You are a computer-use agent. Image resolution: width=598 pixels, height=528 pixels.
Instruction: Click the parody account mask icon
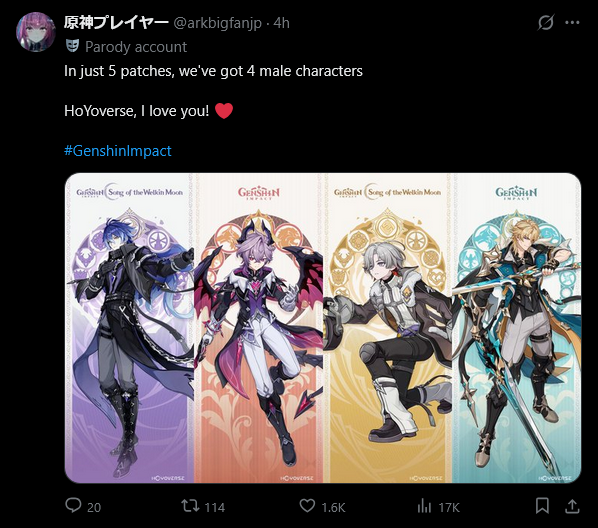[x=72, y=46]
